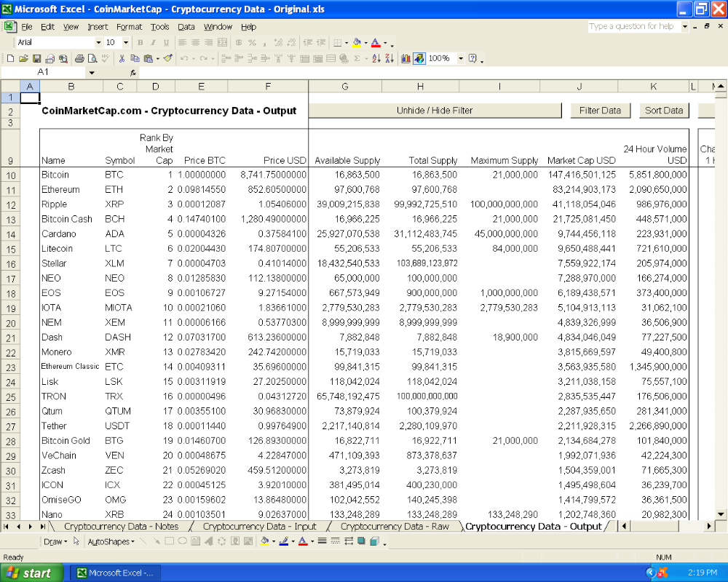Open the Borders dropdown arrow
This screenshot has width=728, height=582.
[347, 43]
